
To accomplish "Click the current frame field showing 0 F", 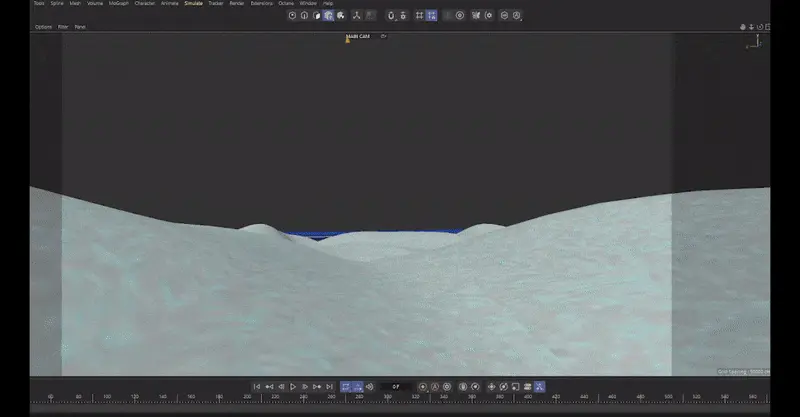I will tap(396, 386).
